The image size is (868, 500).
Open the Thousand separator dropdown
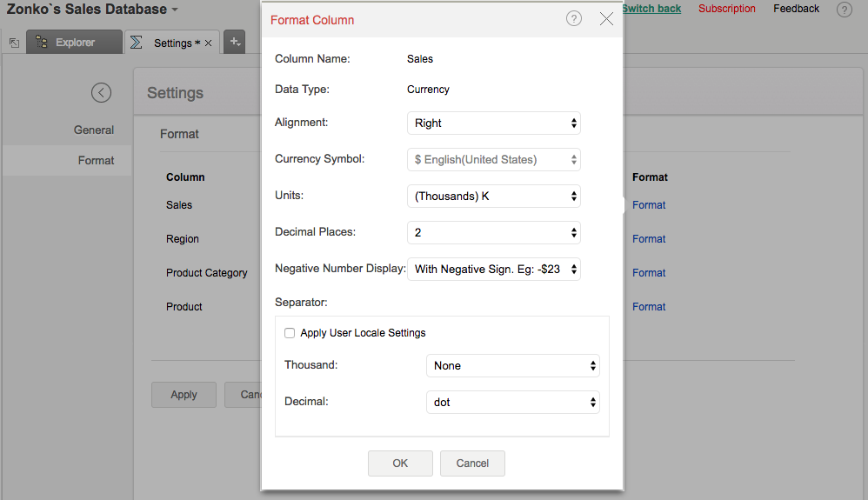pos(512,366)
